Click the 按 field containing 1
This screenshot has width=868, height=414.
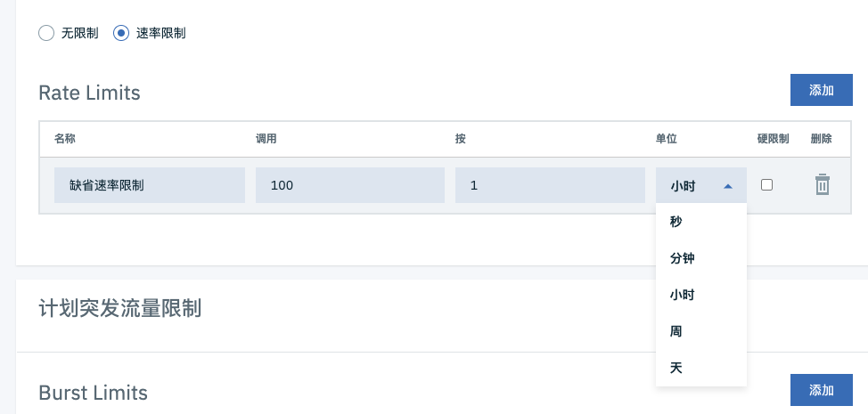[549, 186]
